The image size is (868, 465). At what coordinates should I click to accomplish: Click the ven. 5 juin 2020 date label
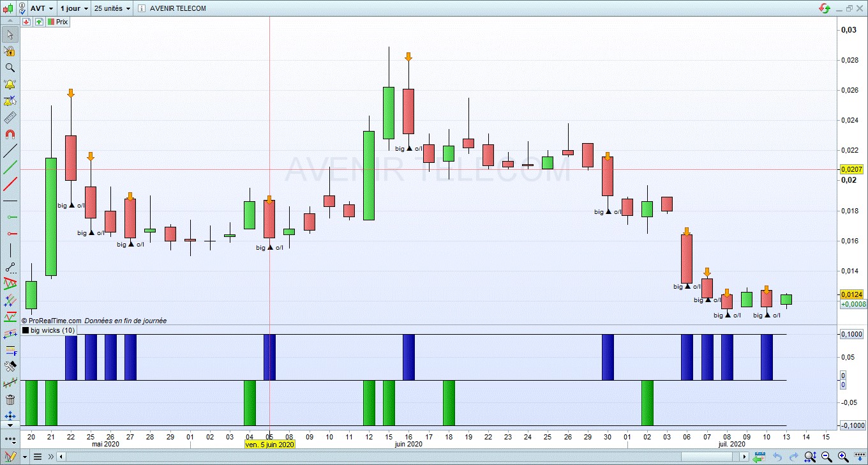tap(270, 444)
